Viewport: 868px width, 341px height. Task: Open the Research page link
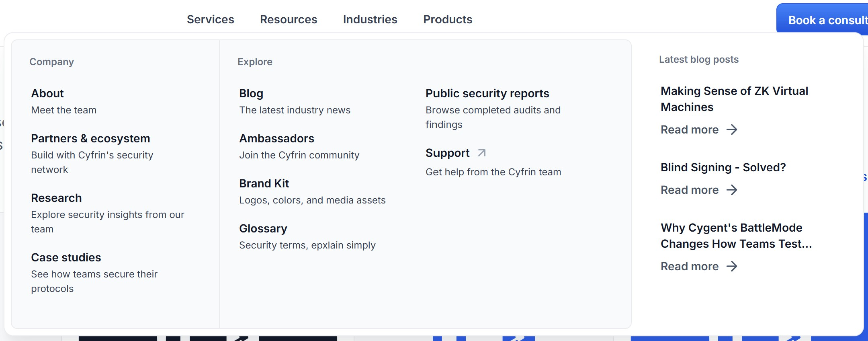56,198
